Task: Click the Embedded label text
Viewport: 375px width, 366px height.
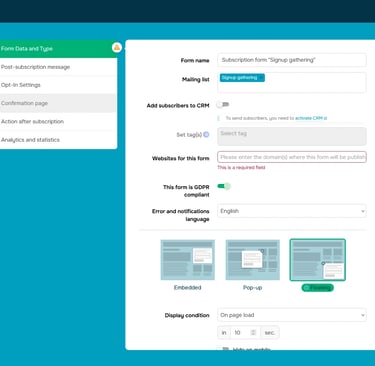Action: (x=187, y=288)
